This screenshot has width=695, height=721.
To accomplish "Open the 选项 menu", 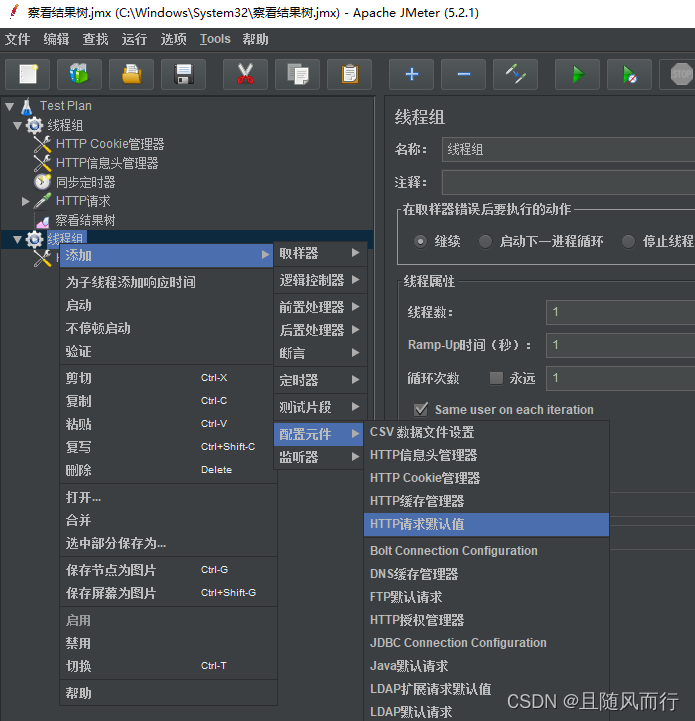I will tap(173, 39).
